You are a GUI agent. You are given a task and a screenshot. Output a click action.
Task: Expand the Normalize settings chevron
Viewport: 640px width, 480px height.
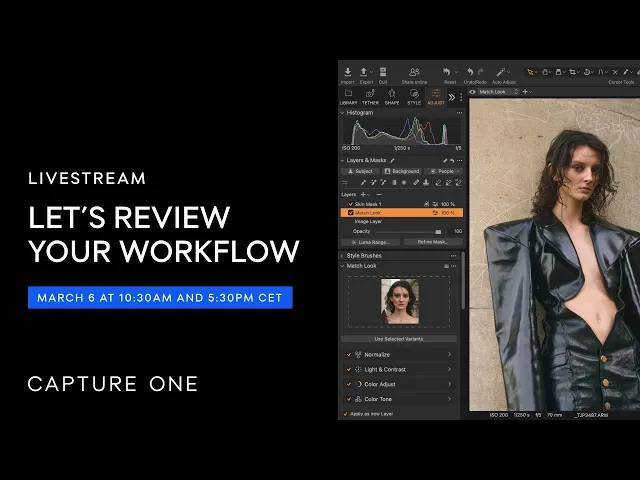449,355
